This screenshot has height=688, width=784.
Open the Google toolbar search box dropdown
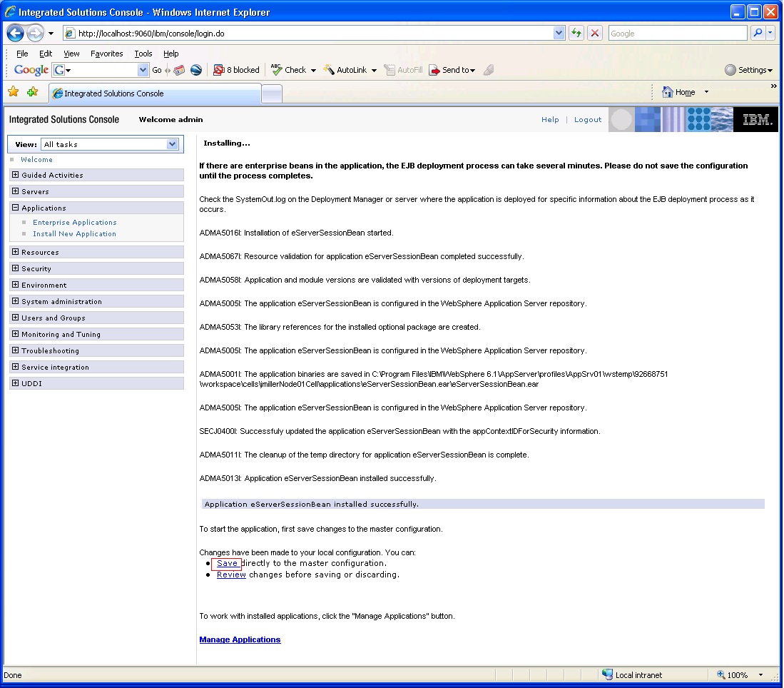143,70
